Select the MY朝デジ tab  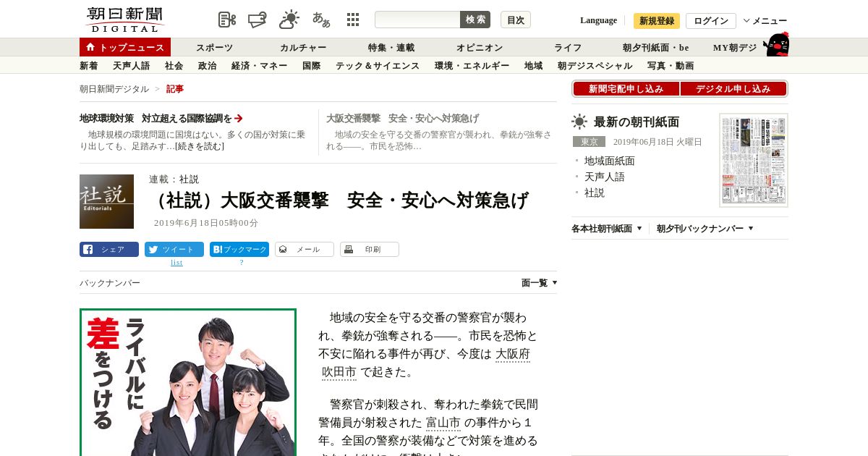[x=735, y=48]
